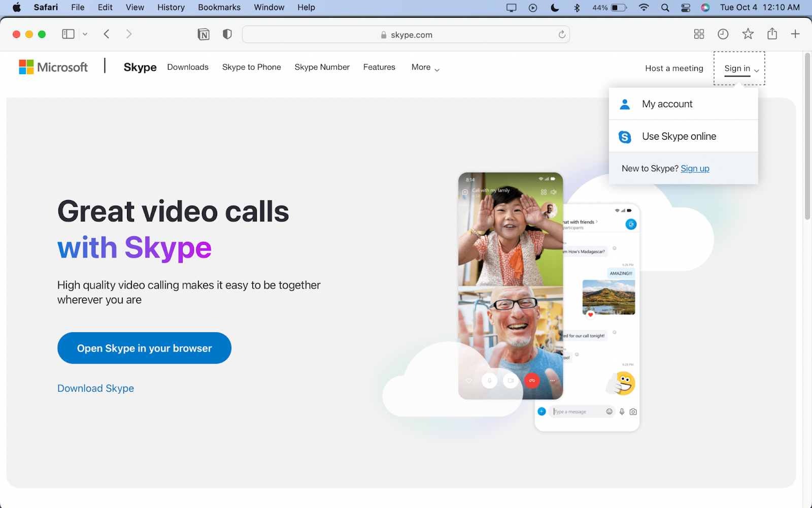812x508 pixels.
Task: Click the Notion web clipper extension icon
Action: [204, 34]
